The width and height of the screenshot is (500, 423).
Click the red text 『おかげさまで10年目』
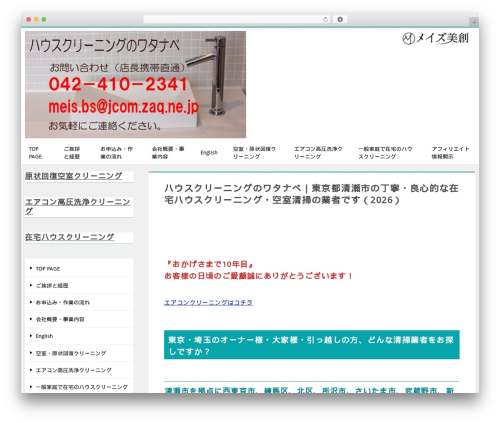(209, 264)
